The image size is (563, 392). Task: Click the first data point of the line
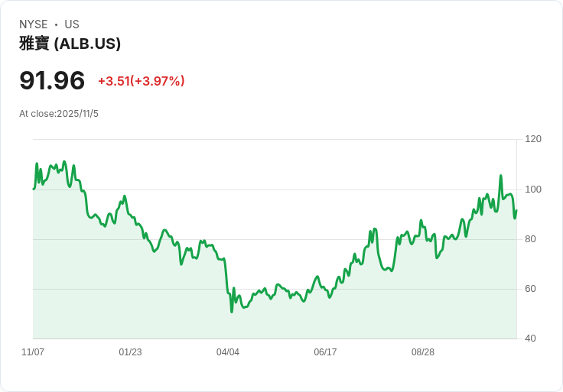point(34,188)
